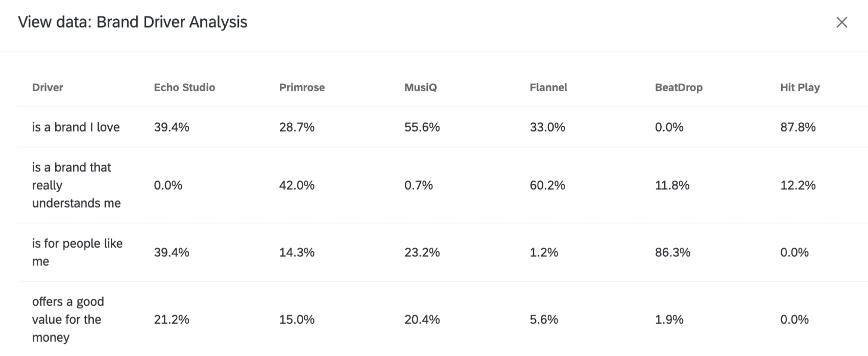Viewport: 868px width, 356px height.
Task: Select Flannel's 60.2% value
Action: (547, 185)
